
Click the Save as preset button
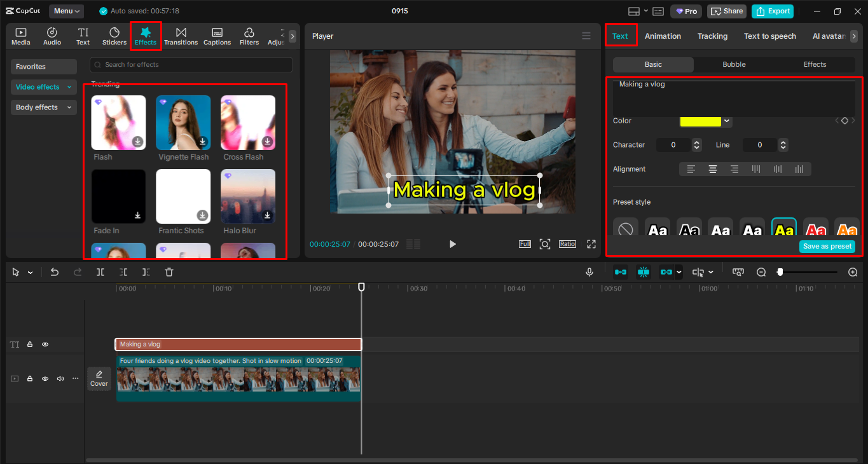pos(827,246)
